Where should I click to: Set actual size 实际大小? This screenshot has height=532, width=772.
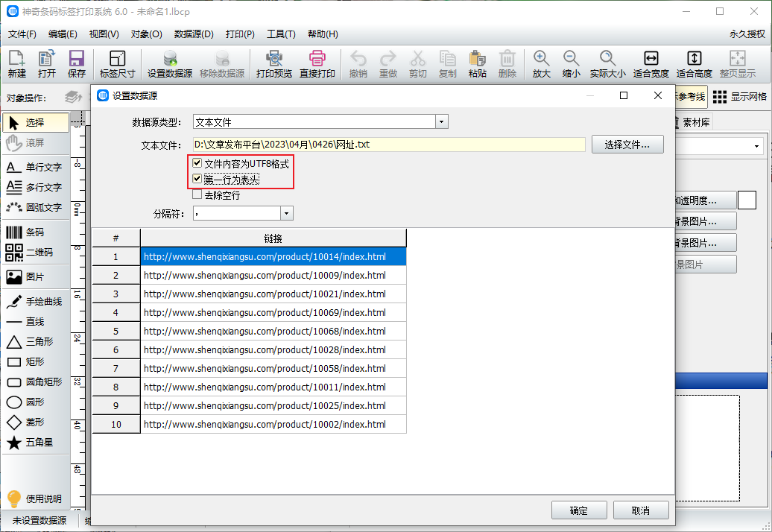(607, 64)
